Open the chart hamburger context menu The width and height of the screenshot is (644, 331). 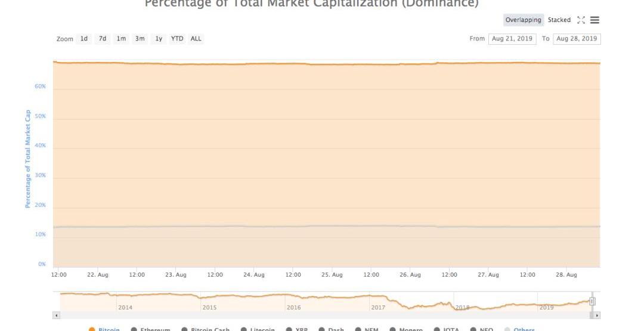click(595, 20)
